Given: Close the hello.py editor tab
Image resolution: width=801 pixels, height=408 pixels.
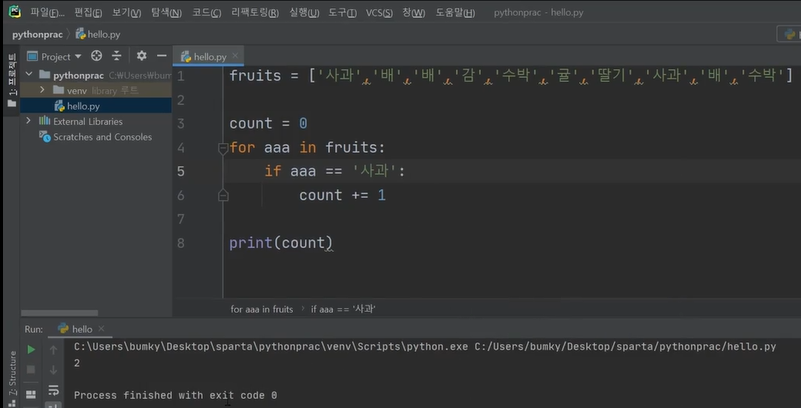Looking at the screenshot, I should point(235,56).
